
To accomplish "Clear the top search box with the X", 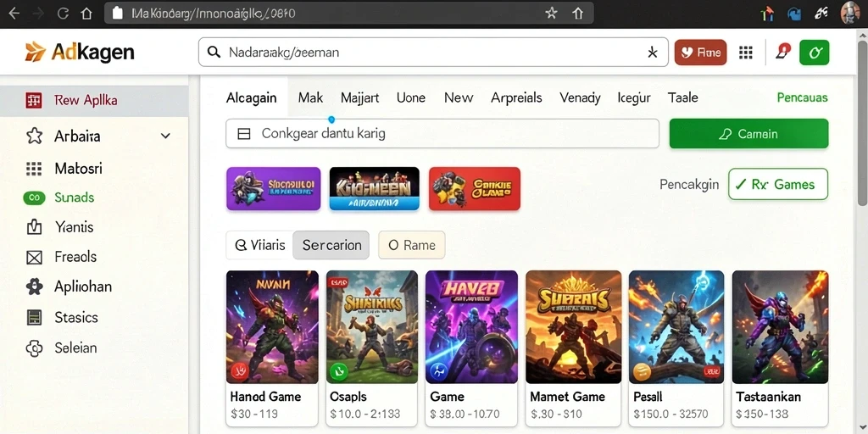I will coord(652,53).
